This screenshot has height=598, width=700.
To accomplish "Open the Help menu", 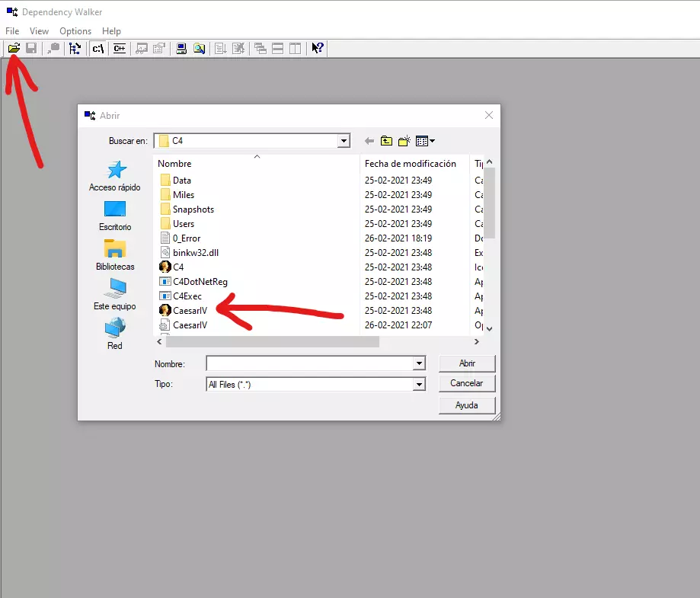I will tap(111, 30).
